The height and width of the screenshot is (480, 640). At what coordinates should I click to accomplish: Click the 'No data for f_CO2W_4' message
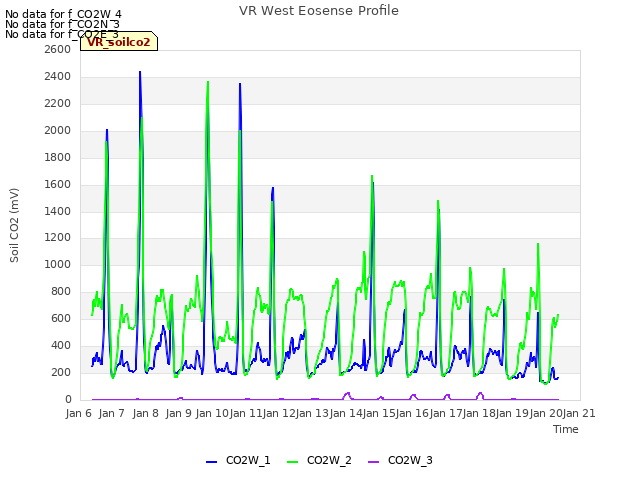tap(63, 14)
